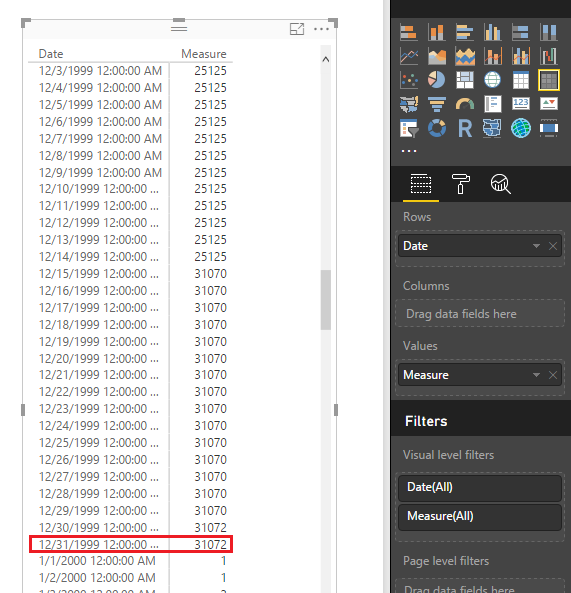The width and height of the screenshot is (571, 593).
Task: Open Focus mode on the matrix visual
Action: click(297, 29)
